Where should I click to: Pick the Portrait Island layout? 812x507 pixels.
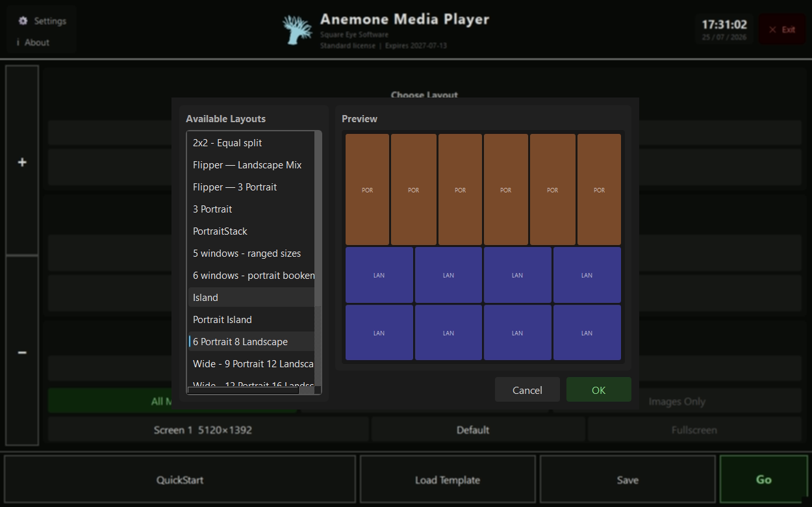tap(251, 320)
